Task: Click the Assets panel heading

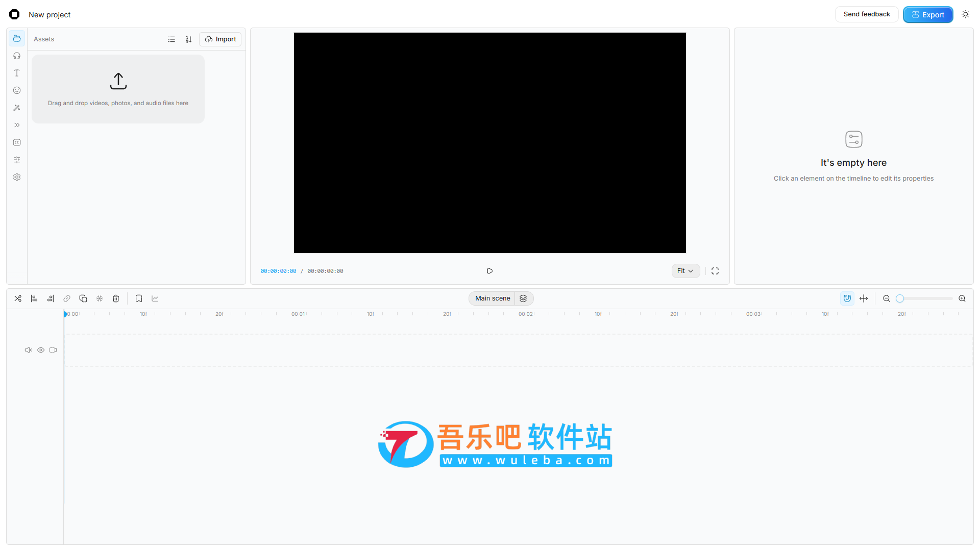Action: click(x=44, y=39)
